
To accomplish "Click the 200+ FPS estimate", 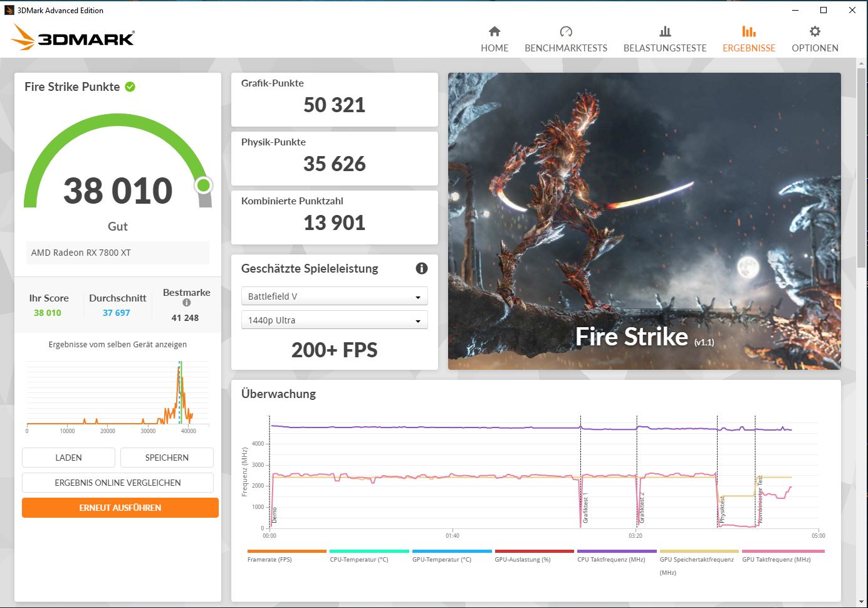I will click(335, 350).
